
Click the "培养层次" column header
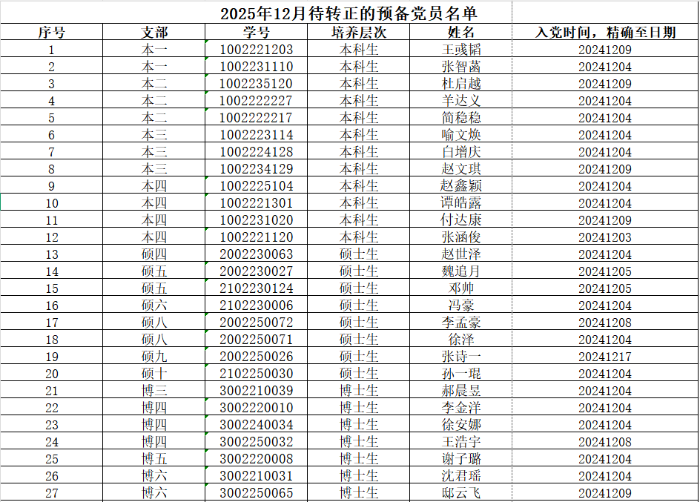(358, 32)
